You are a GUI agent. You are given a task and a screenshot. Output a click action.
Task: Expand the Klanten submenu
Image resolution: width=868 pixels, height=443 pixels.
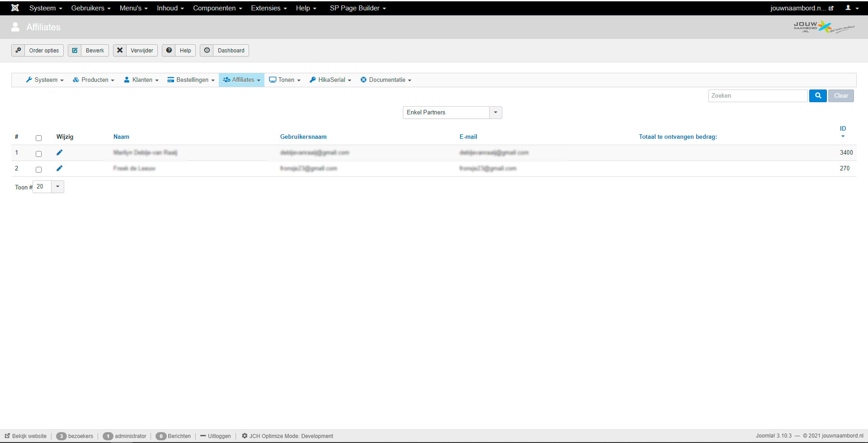point(141,80)
